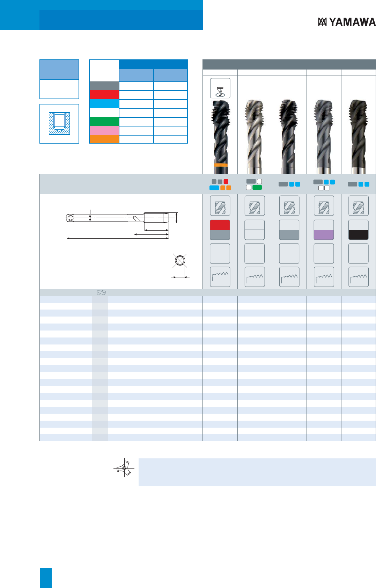The height and width of the screenshot is (588, 376).
Task: Click spiral thread icon above the black coating swatch
Action: coord(358,206)
